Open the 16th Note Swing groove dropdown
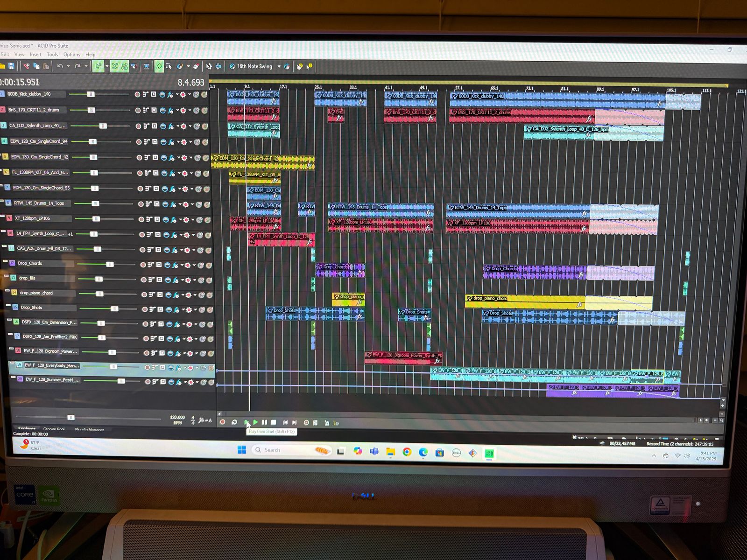The width and height of the screenshot is (747, 560). point(279,66)
